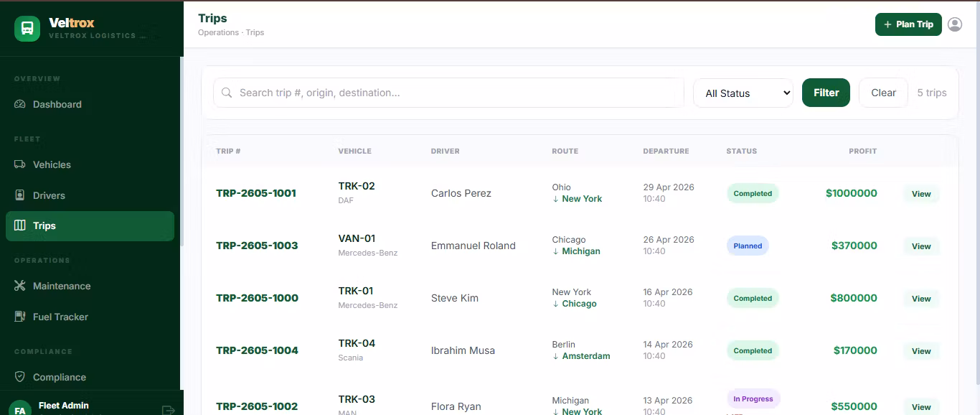Click the Planned status badge

(748, 246)
